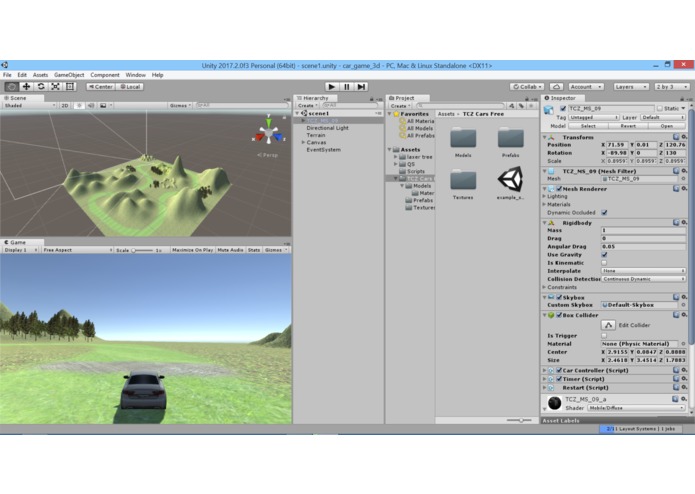Viewport: 695px width, 494px height.
Task: Open the Shader dropdown Mobile/Diffuse
Action: click(636, 408)
